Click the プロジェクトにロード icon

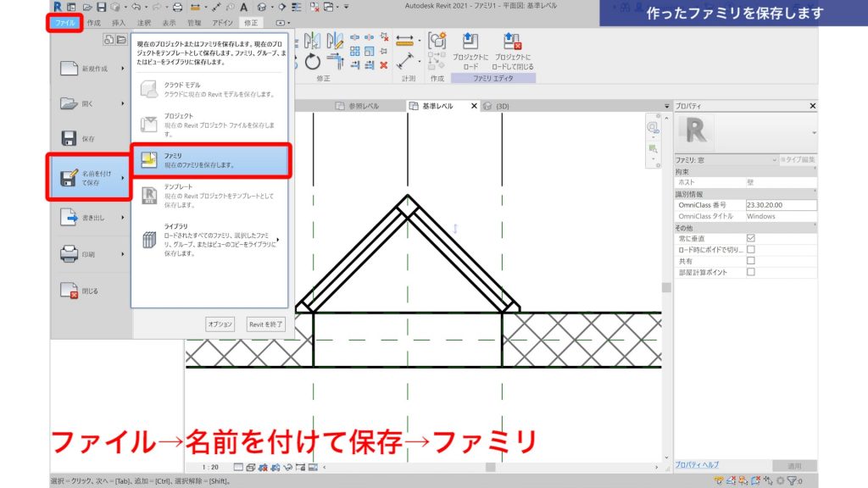point(469,41)
